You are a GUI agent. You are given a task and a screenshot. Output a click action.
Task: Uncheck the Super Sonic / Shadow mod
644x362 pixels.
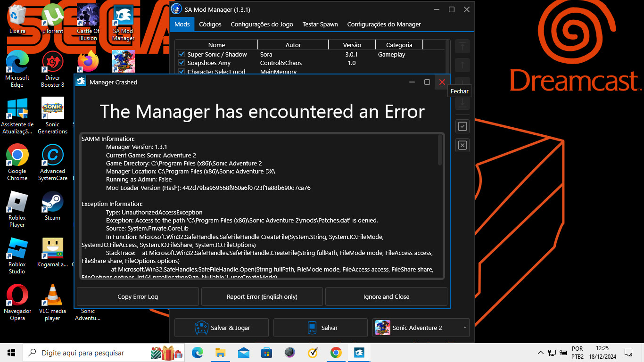pos(182,55)
